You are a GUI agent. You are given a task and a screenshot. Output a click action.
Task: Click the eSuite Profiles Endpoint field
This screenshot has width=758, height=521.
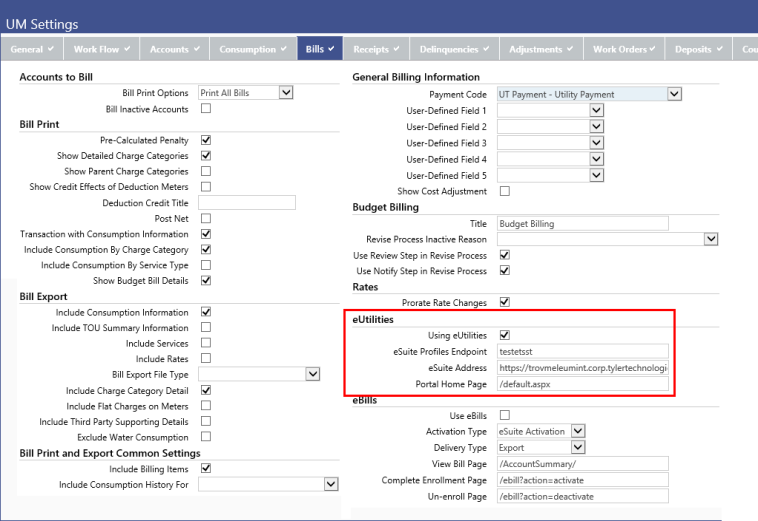click(x=582, y=351)
